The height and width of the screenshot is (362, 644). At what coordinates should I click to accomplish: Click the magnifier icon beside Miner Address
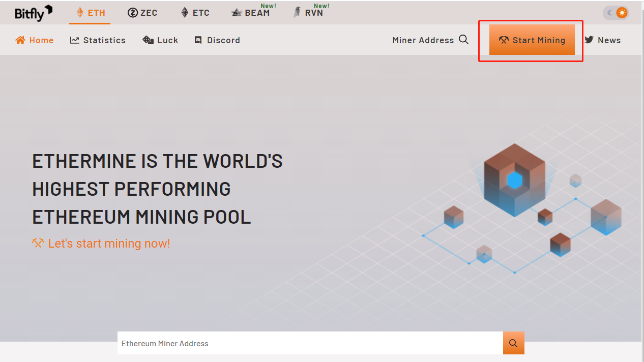(463, 39)
